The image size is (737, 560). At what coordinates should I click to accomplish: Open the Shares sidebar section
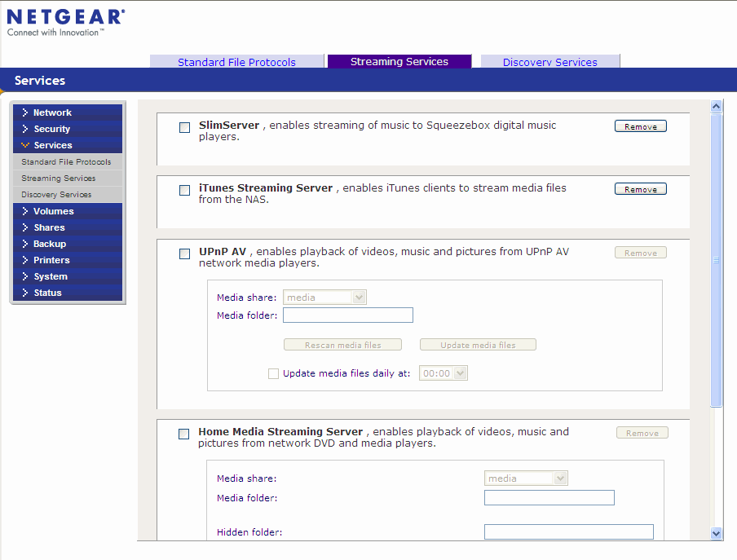68,227
